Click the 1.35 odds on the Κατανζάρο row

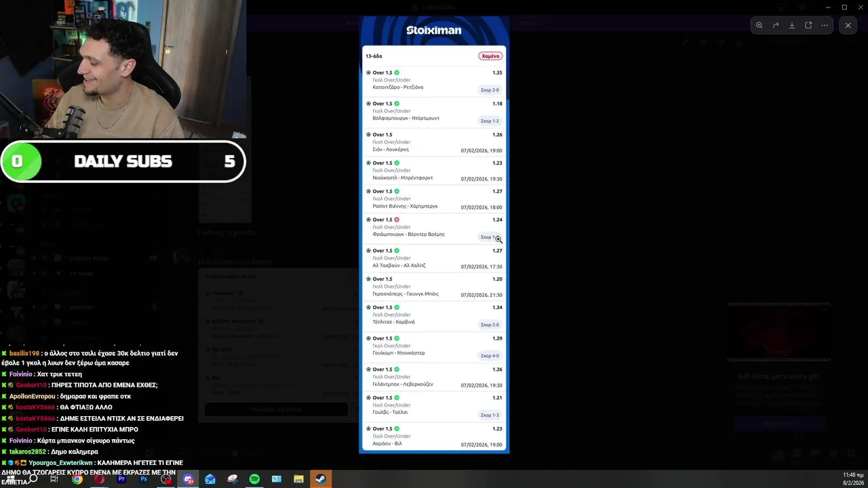[497, 73]
